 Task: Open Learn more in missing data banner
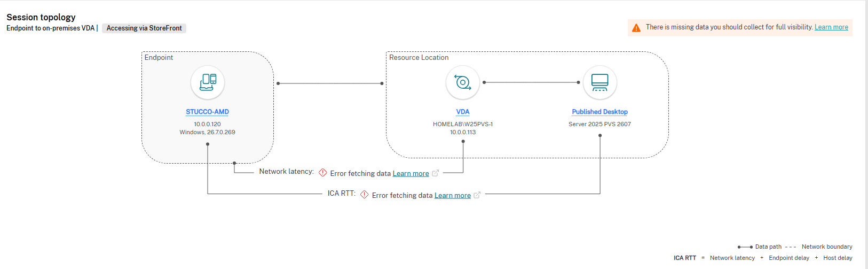point(831,27)
